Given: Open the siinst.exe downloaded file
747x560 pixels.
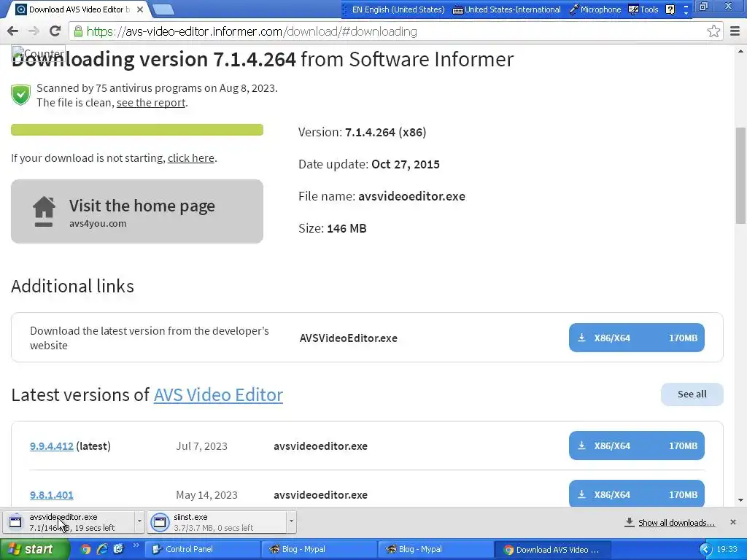Looking at the screenshot, I should click(217, 522).
